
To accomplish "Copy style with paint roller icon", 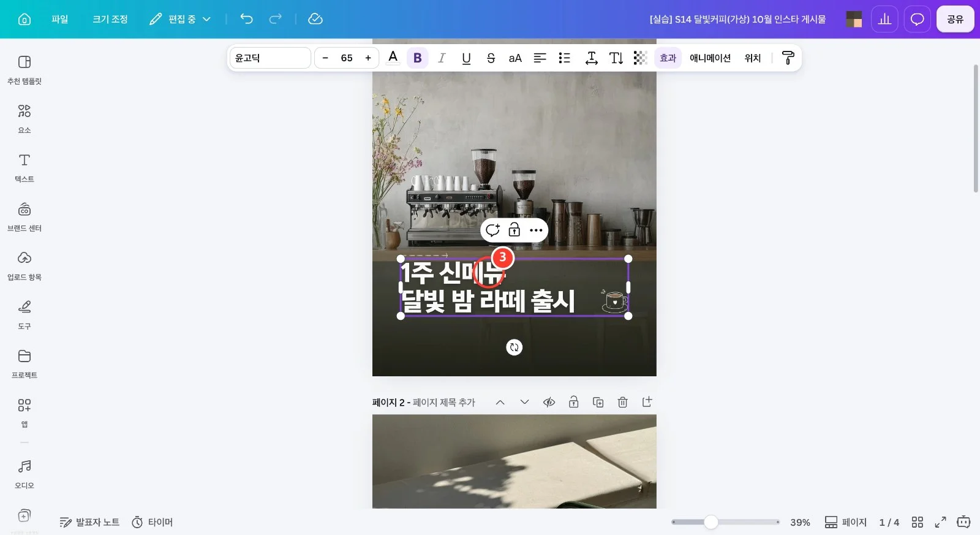I will point(788,58).
